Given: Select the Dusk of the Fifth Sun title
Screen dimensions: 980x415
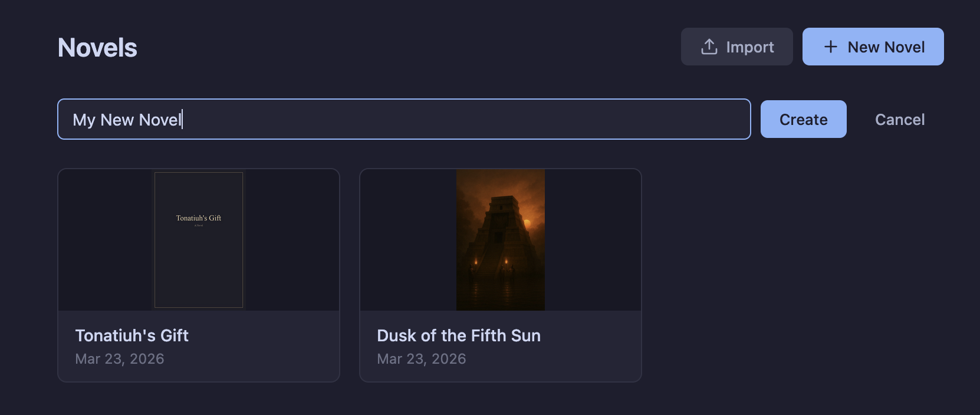Looking at the screenshot, I should (458, 335).
